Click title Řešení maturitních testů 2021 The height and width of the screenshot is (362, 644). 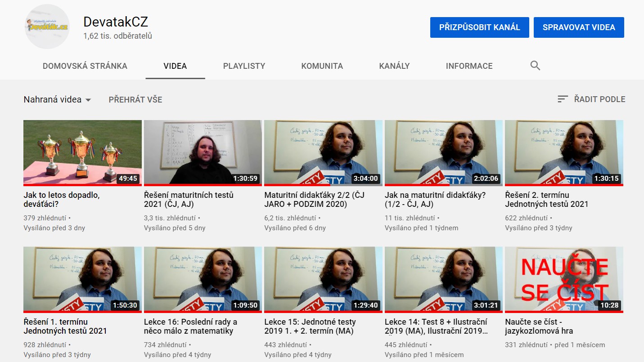(x=189, y=200)
